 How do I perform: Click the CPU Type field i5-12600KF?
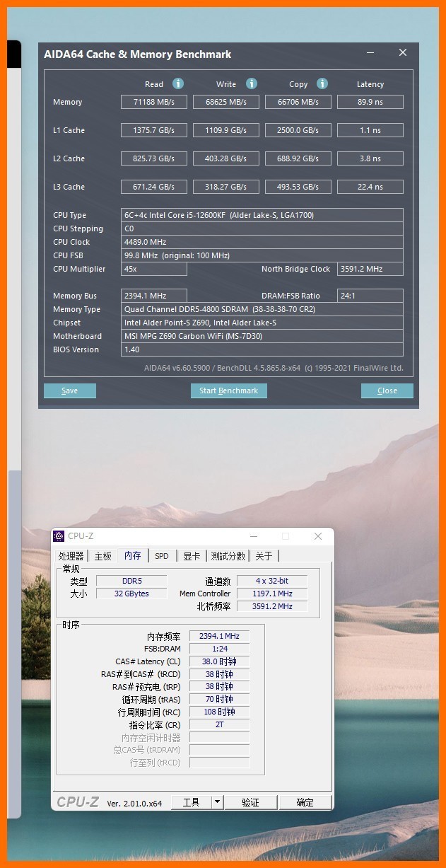tap(262, 215)
